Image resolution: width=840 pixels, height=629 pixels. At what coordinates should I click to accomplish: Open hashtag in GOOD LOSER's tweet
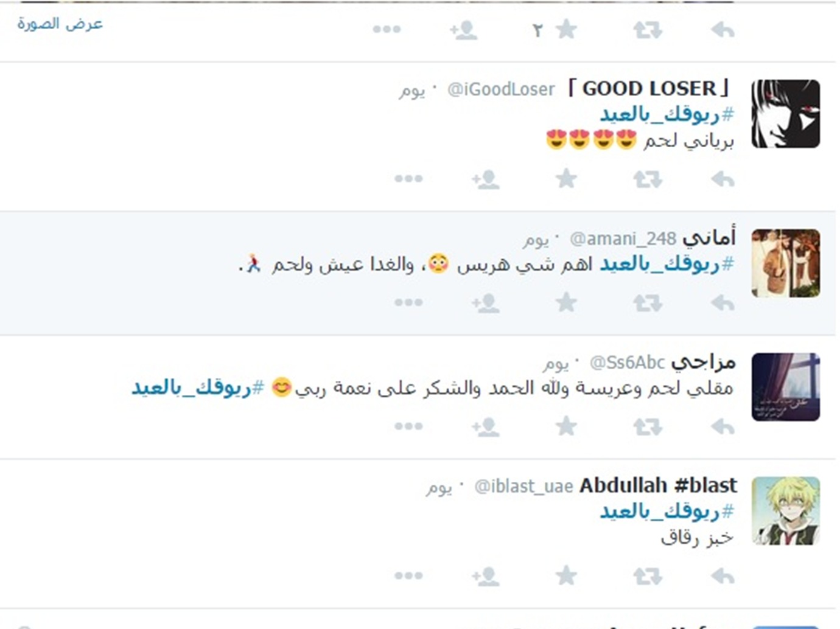point(667,114)
